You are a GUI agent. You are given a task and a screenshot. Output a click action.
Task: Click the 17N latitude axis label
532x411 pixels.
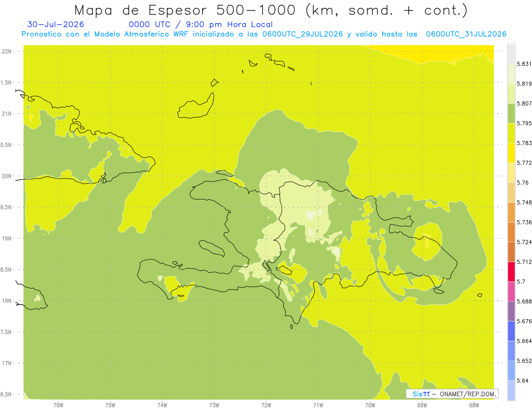tap(7, 363)
